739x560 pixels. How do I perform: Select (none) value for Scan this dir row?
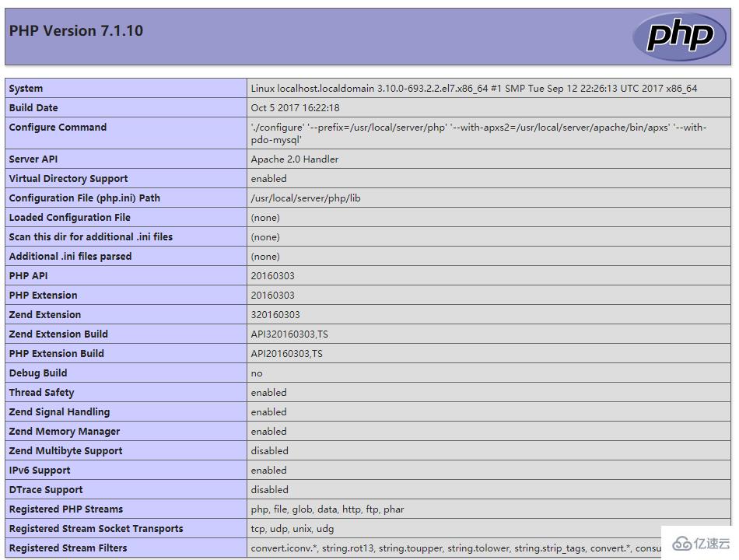265,236
